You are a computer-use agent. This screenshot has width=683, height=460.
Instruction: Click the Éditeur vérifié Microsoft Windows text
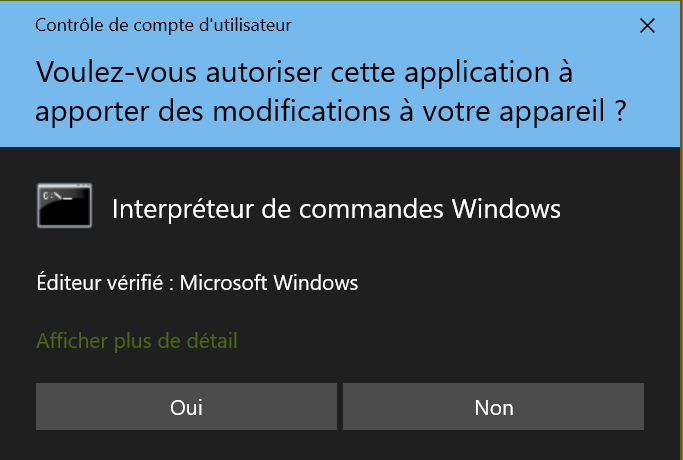tap(197, 282)
